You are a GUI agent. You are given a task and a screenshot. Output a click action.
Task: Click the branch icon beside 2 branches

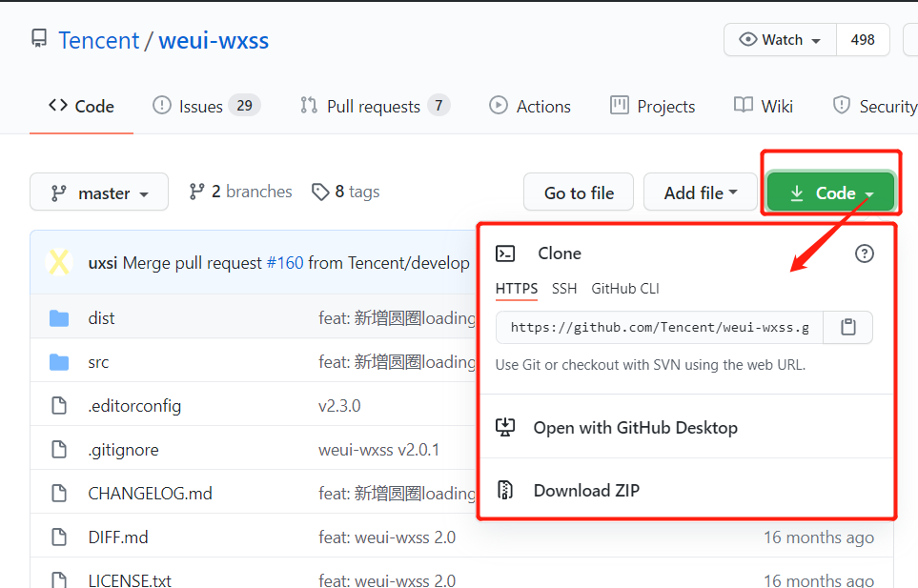click(x=196, y=192)
